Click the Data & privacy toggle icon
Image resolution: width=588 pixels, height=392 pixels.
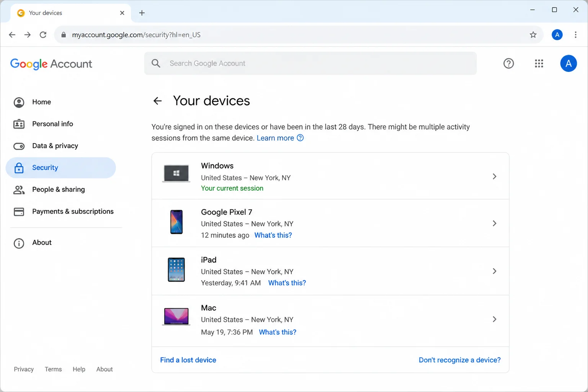click(19, 146)
